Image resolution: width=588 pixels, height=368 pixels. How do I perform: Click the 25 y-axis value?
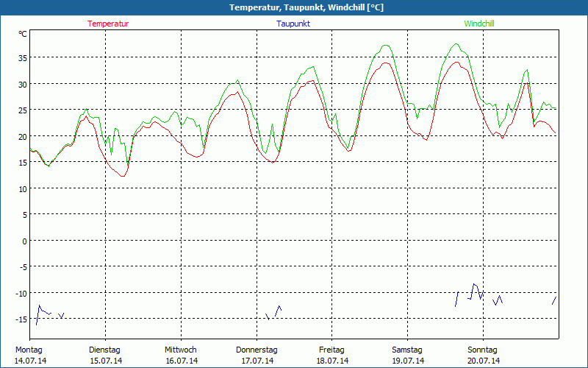coord(23,110)
